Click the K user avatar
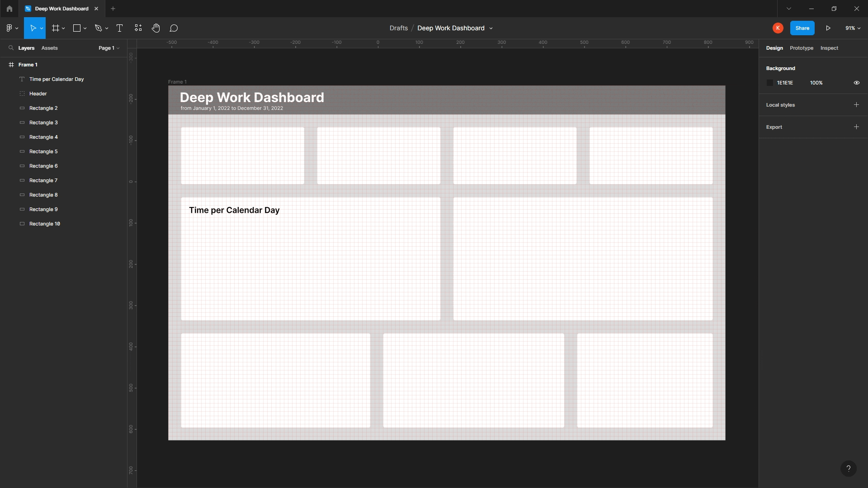This screenshot has width=868, height=488. pos(778,28)
